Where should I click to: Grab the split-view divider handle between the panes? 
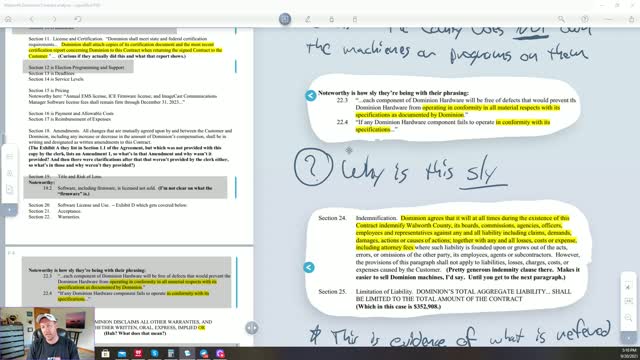pos(252,328)
